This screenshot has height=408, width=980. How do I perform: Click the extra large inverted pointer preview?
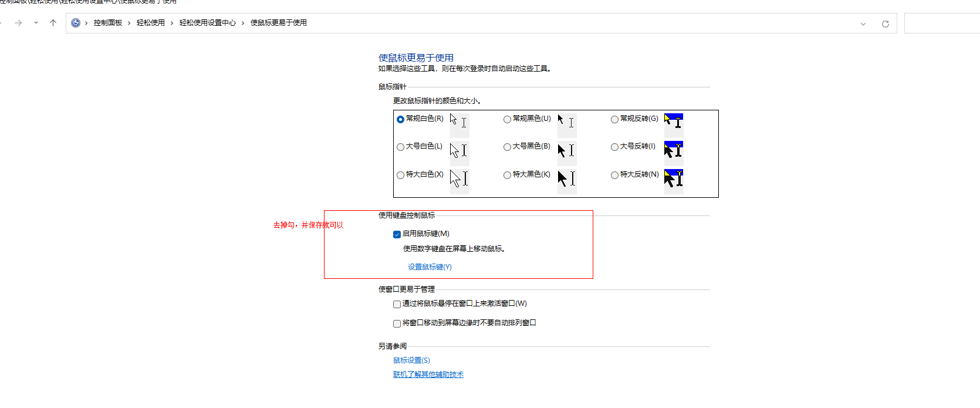674,181
